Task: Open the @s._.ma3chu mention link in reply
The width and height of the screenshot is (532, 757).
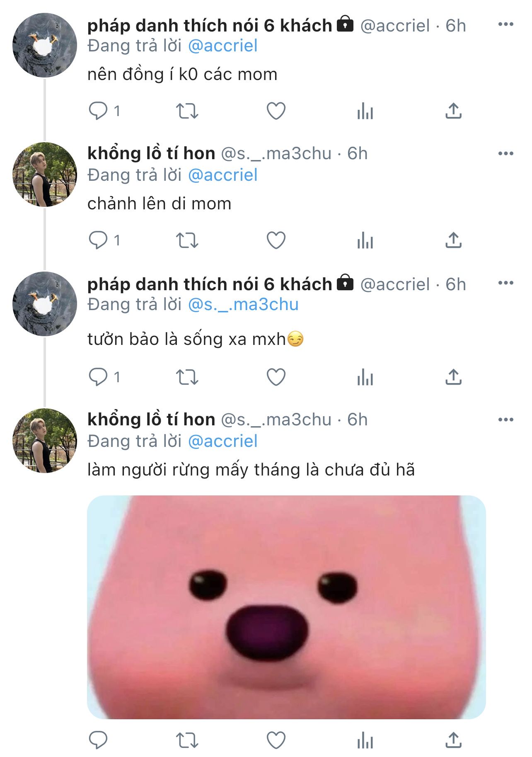Action: click(243, 305)
